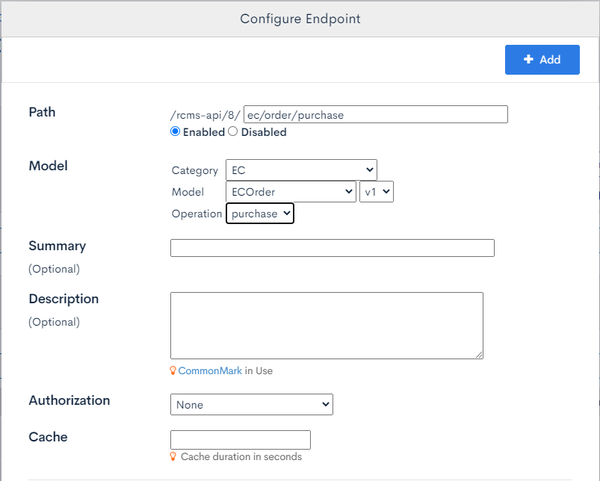Open the Authorization dropdown showing None
The width and height of the screenshot is (600, 481).
(x=251, y=404)
